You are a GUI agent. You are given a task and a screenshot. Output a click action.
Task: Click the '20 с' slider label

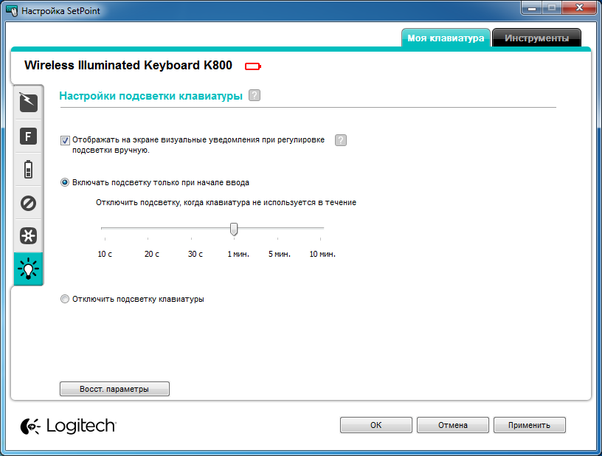[x=152, y=254]
